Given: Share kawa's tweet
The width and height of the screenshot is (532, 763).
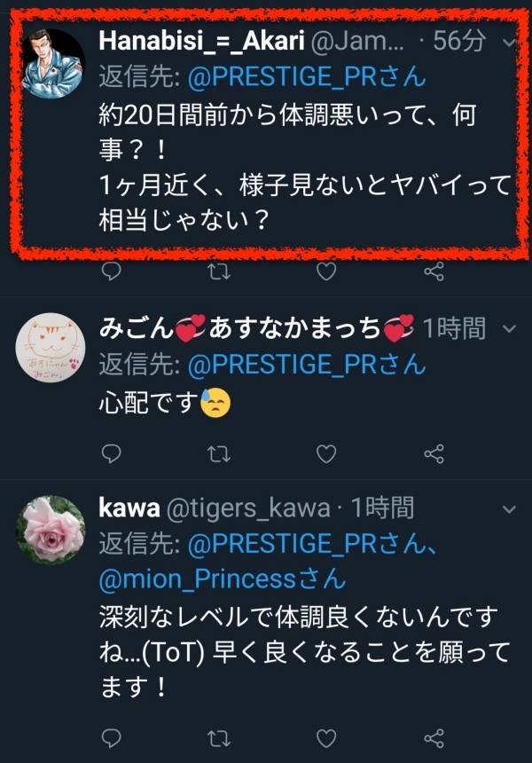Looking at the screenshot, I should pos(434,738).
